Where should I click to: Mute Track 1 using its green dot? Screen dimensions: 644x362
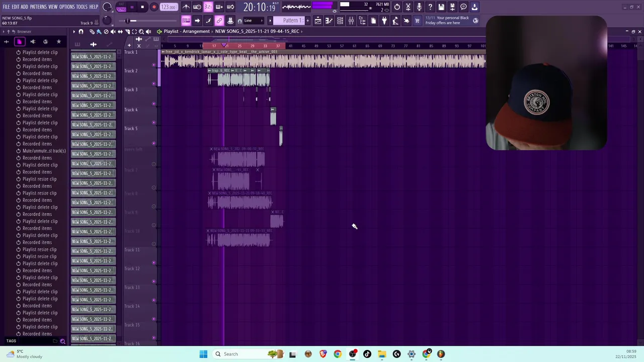[x=154, y=65]
